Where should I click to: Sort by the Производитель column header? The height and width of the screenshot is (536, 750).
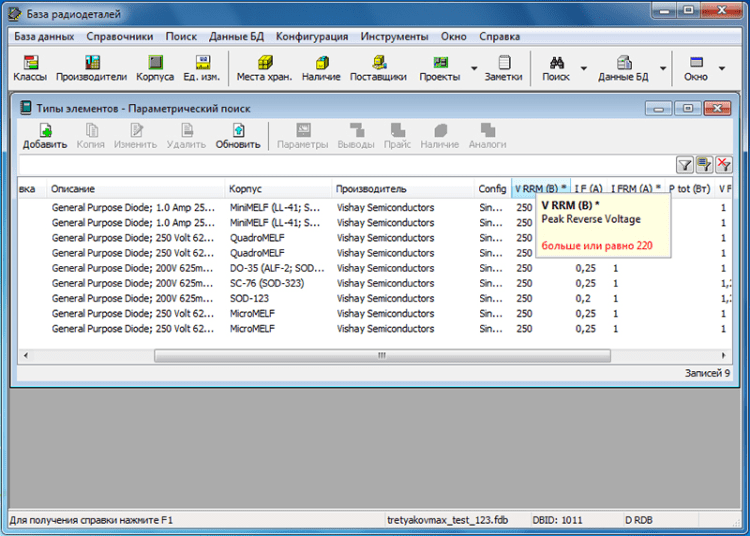tap(403, 189)
